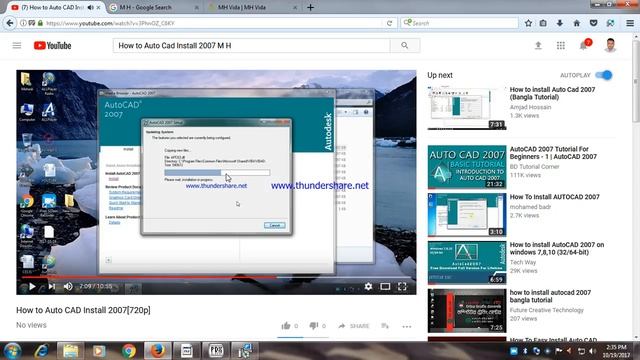The height and width of the screenshot is (360, 640).
Task: Open the YouTube upload icon
Action: 538,45
